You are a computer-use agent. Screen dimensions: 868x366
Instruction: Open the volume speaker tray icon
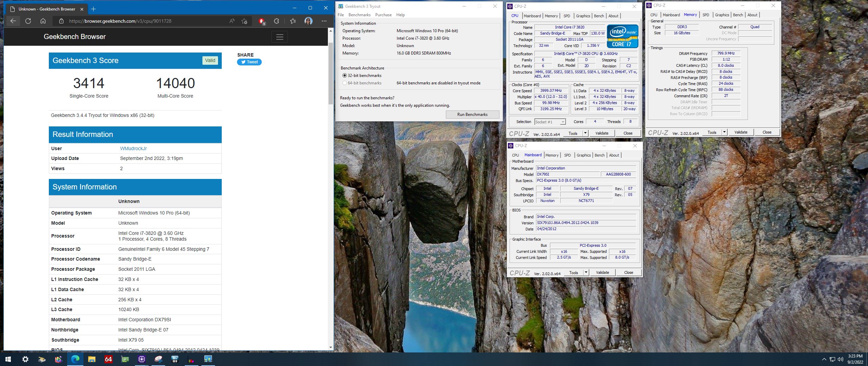click(841, 359)
